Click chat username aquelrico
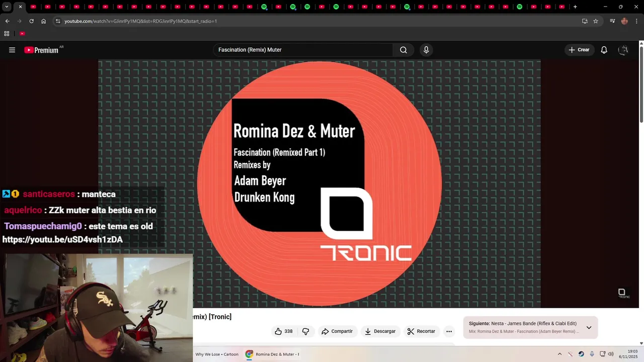 [x=23, y=210]
